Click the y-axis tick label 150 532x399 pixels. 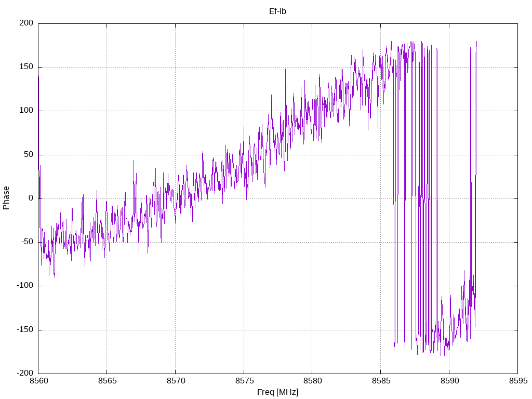click(26, 67)
